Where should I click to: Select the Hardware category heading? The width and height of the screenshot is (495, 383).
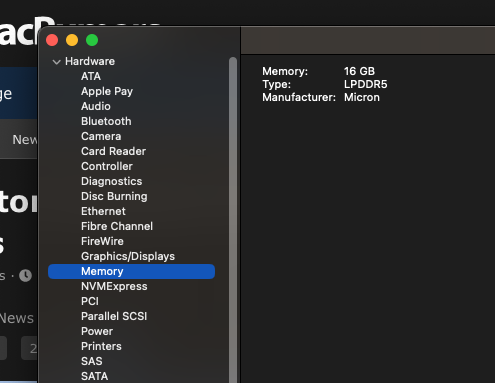90,61
